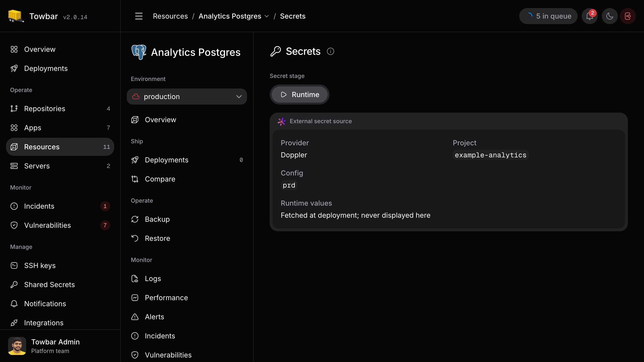
Task: Click the red logout icon
Action: pyautogui.click(x=628, y=16)
